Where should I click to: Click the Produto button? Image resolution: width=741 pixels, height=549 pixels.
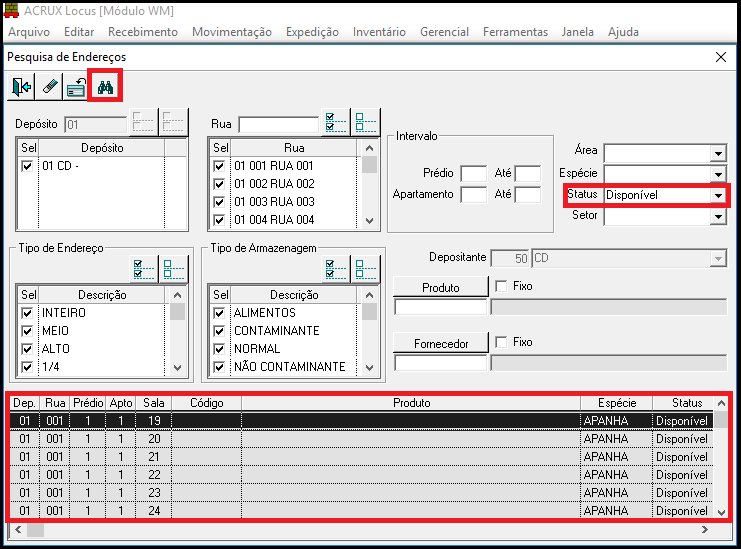tap(440, 287)
